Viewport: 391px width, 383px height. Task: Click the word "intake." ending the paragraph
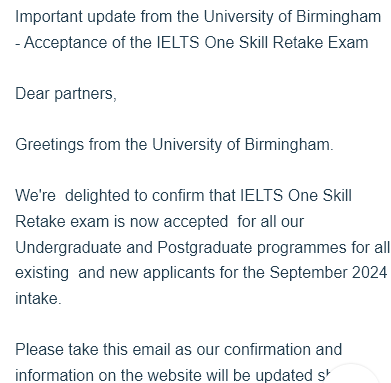(x=38, y=299)
